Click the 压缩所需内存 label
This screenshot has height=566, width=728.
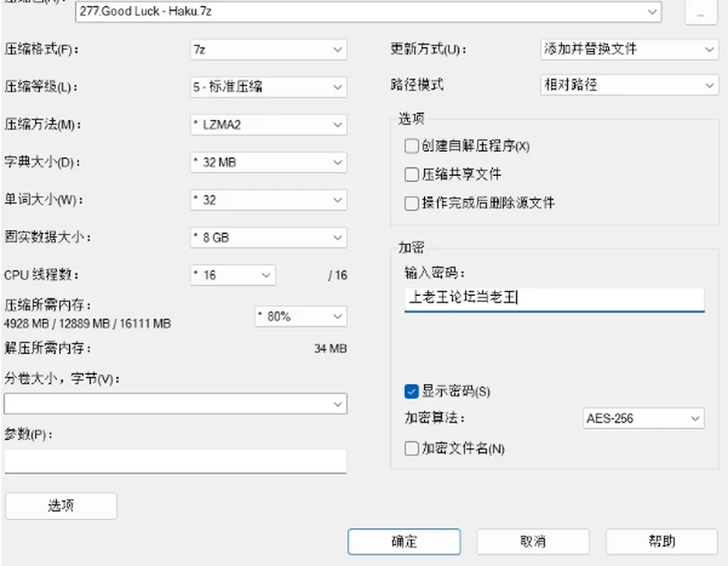pyautogui.click(x=49, y=305)
